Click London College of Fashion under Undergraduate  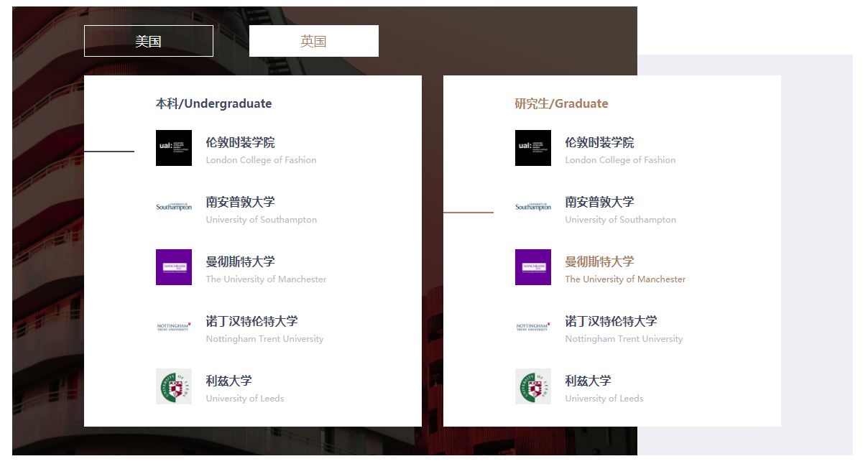(x=262, y=160)
